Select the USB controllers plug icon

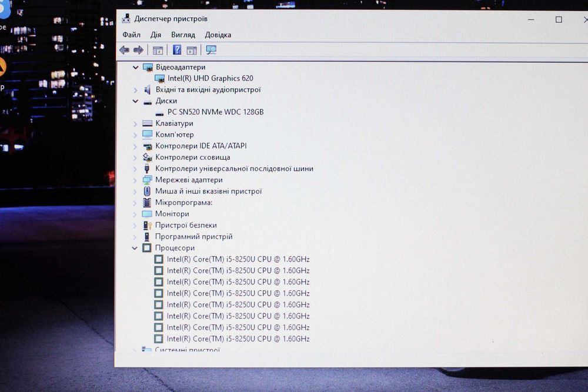pos(147,169)
